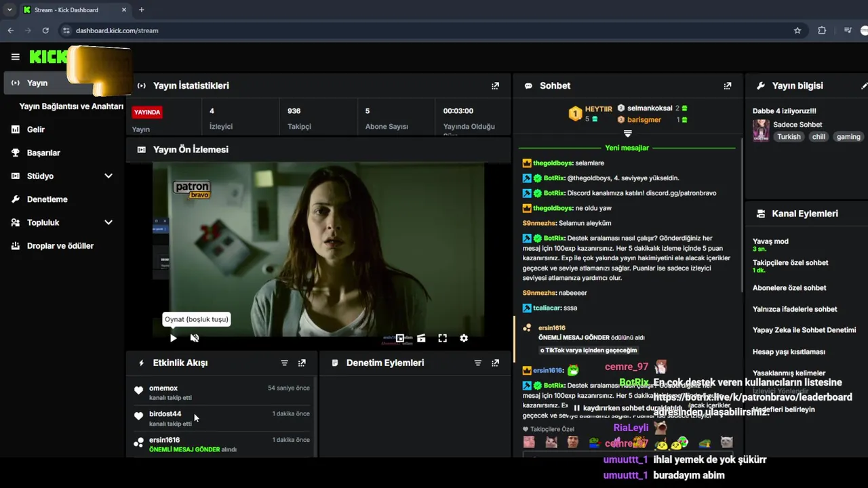Click the Droplar ve ödüller icon
The image size is (868, 488).
point(15,246)
